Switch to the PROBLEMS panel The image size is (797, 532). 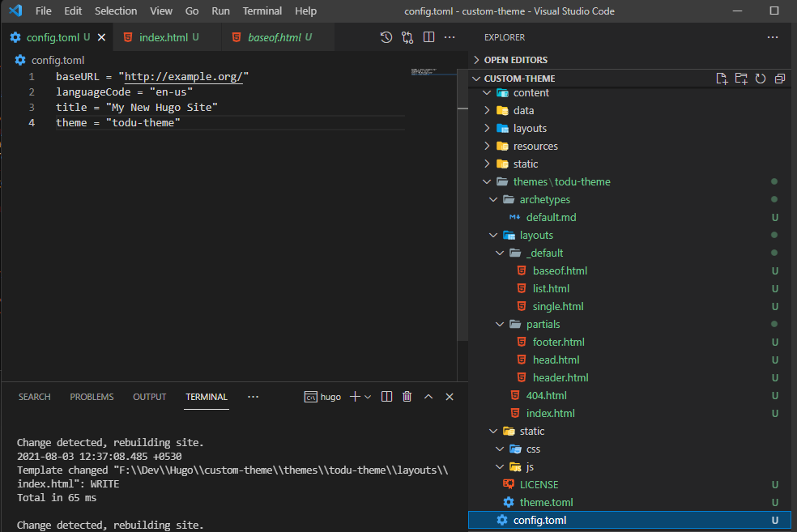point(92,396)
